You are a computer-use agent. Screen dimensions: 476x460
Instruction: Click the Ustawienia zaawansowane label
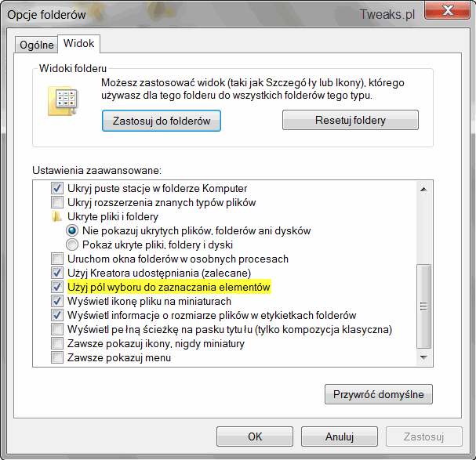96,170
